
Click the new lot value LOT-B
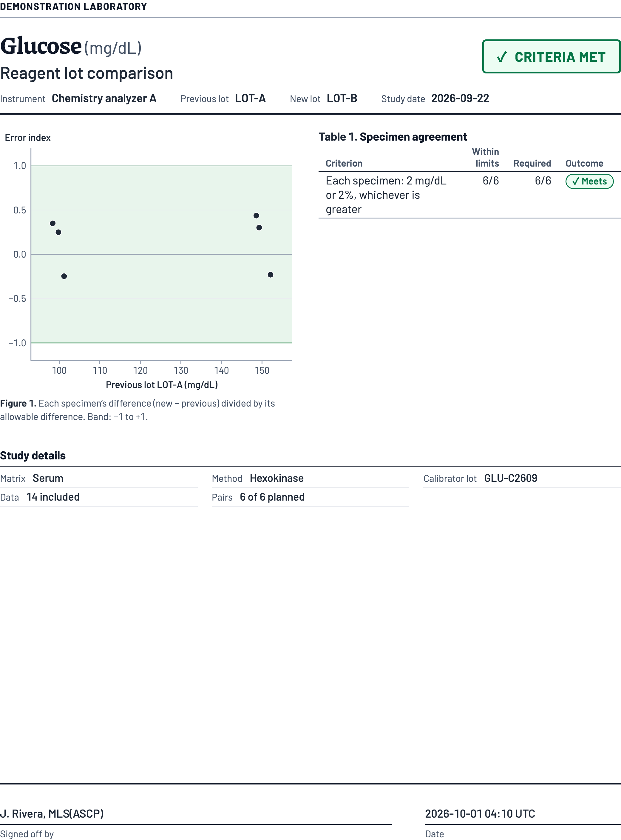point(342,99)
